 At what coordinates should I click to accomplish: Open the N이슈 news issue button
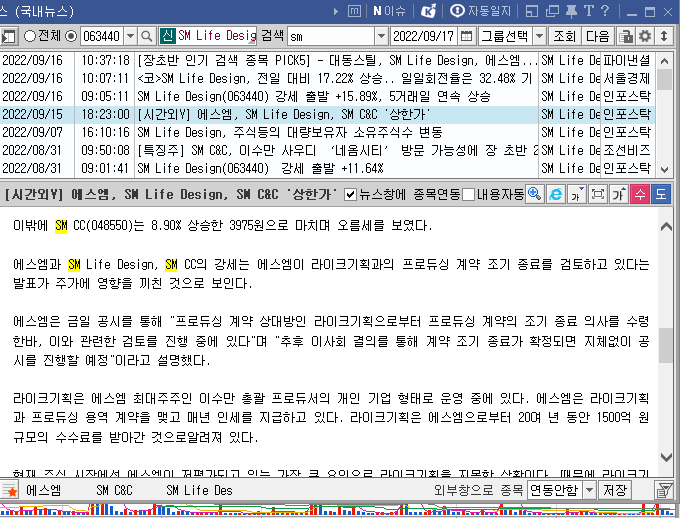(389, 11)
